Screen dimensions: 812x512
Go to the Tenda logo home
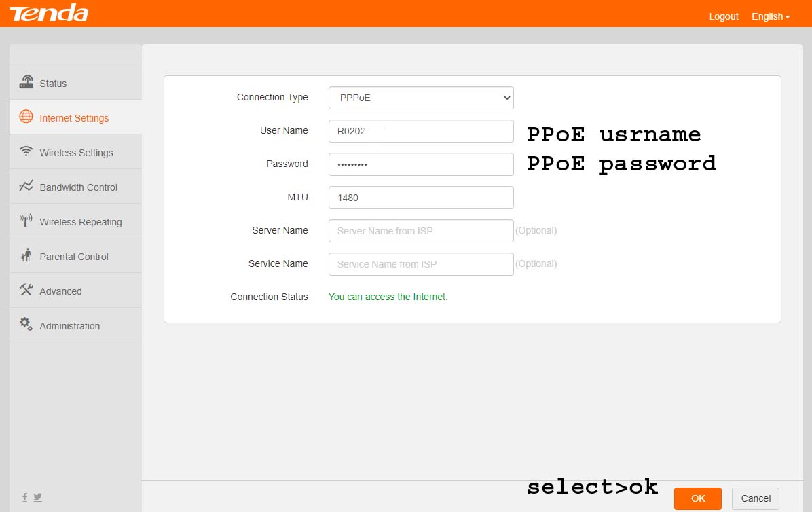click(49, 14)
